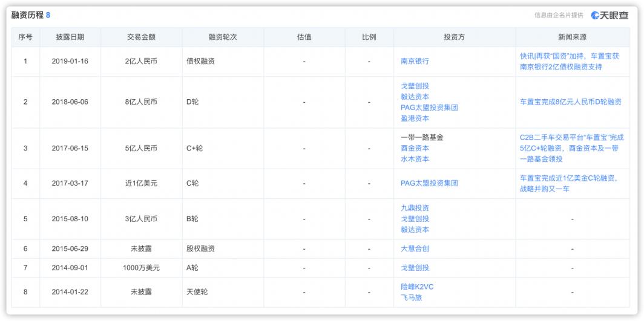Click the 融资轮次 column header
The image size is (644, 321).
pos(223,37)
